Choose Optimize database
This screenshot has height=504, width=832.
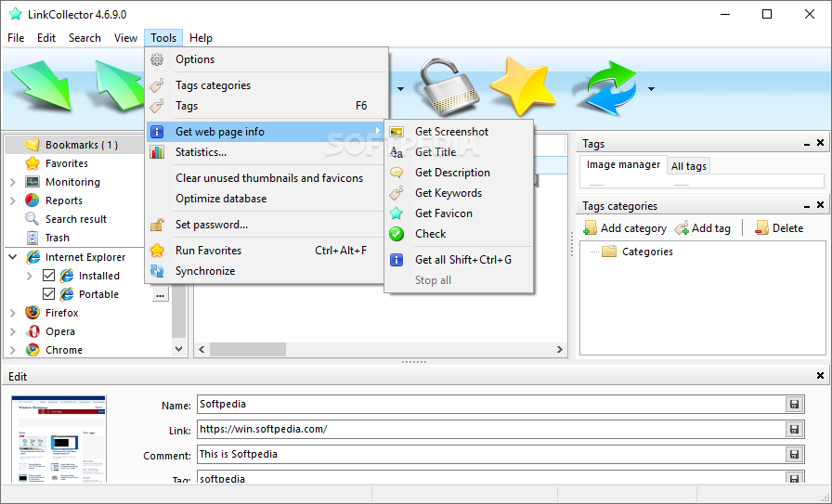266,199
